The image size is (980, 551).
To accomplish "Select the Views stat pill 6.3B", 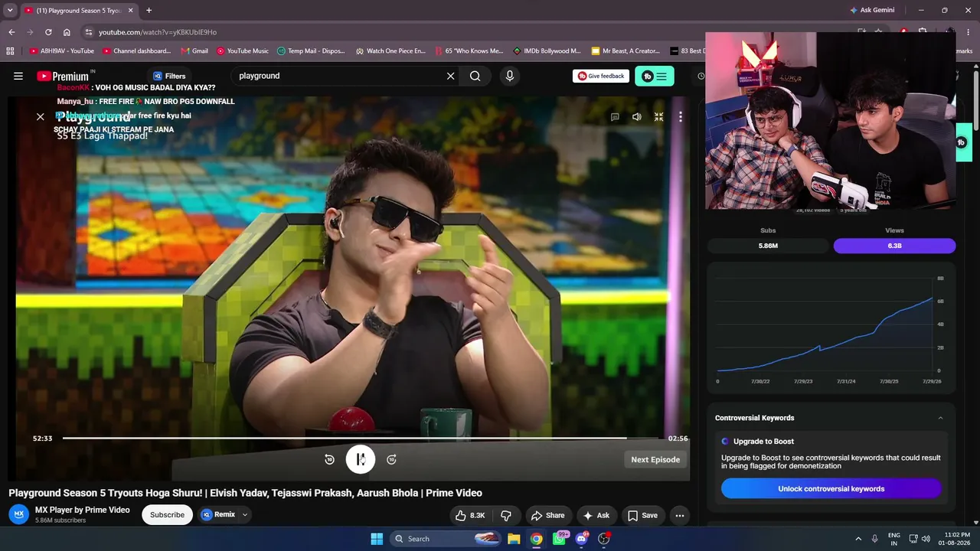I will click(894, 246).
